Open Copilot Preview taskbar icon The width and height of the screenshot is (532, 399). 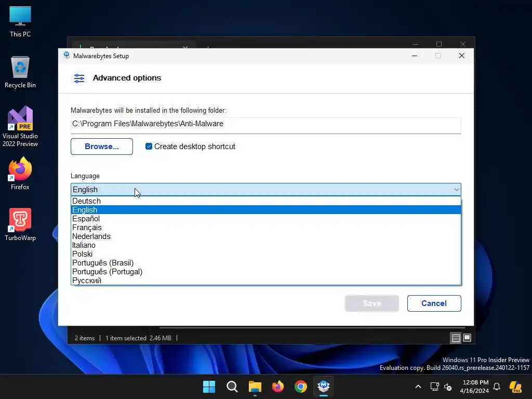(515, 387)
